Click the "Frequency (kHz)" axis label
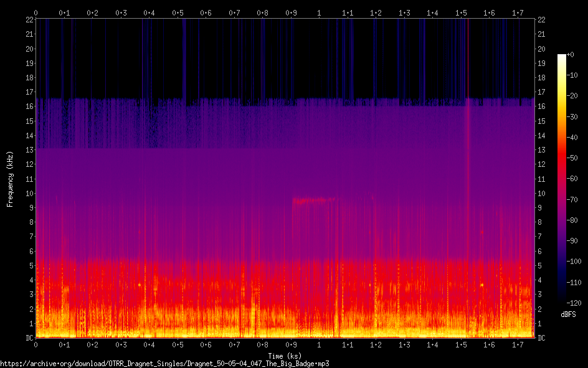This screenshot has width=588, height=368. coord(10,179)
